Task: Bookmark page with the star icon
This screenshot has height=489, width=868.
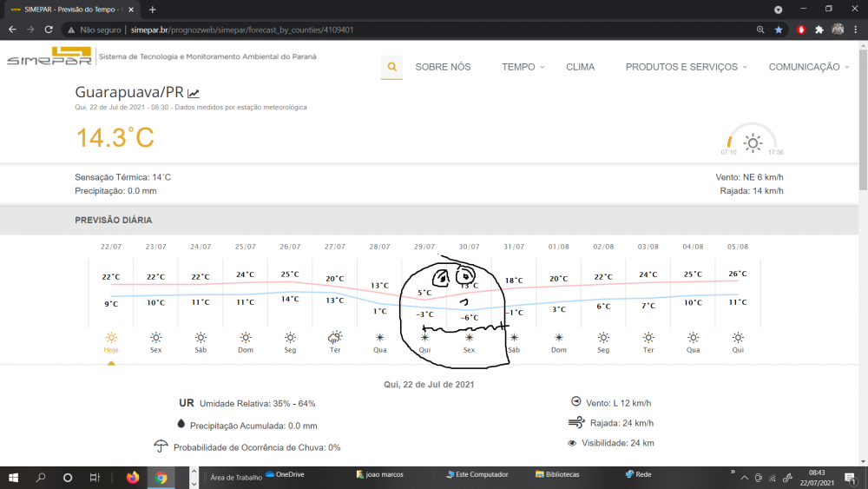Action: pos(779,30)
